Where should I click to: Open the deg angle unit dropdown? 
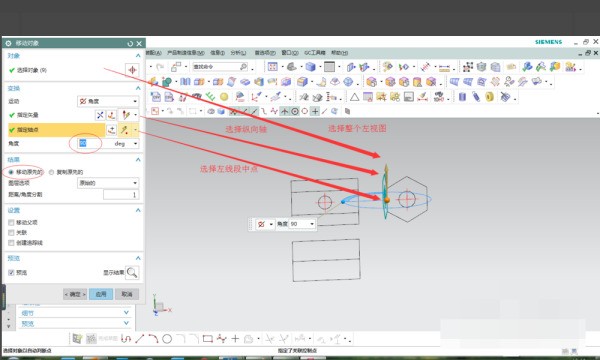pyautogui.click(x=126, y=143)
